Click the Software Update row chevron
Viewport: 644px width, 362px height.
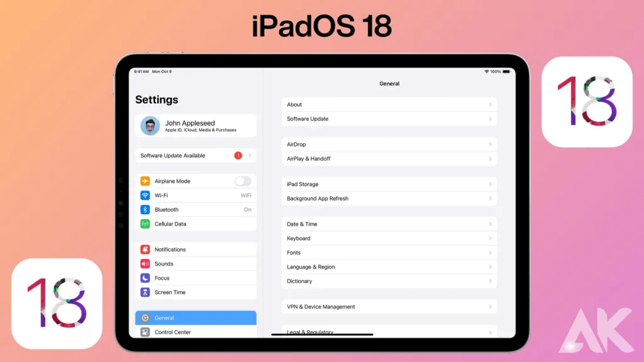point(491,119)
